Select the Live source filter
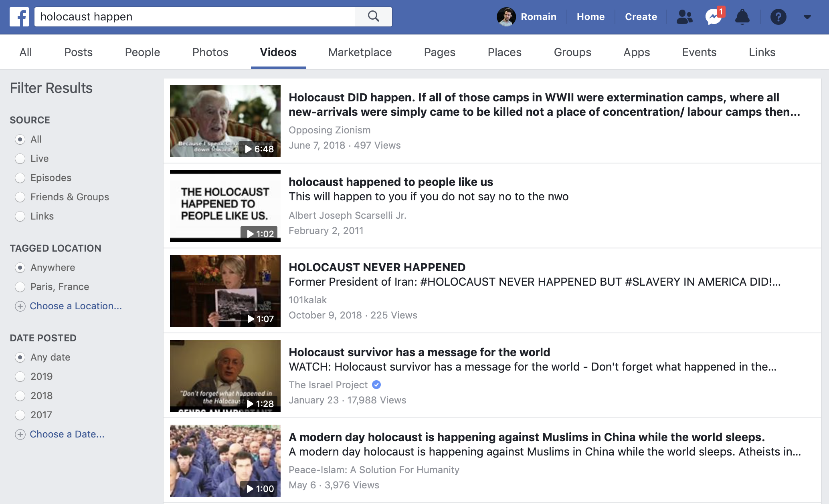829x504 pixels. [20, 159]
